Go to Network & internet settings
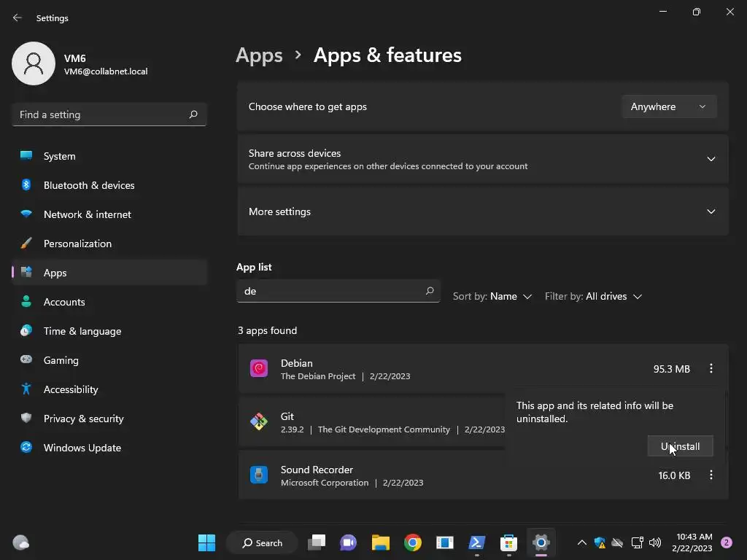 pyautogui.click(x=109, y=214)
